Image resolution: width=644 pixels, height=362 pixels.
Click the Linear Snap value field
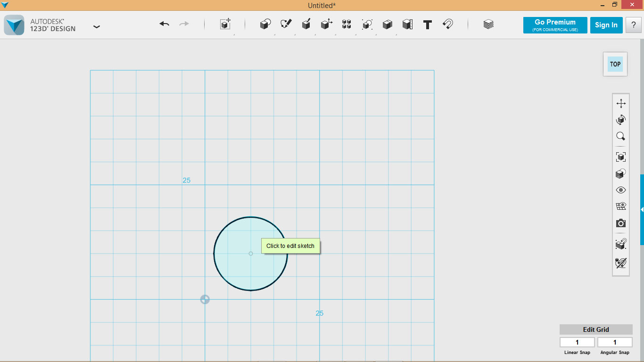coord(577,342)
